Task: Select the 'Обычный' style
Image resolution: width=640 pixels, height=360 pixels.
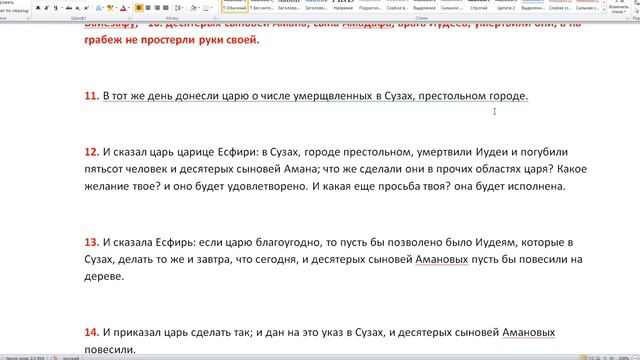Action: coord(235,6)
